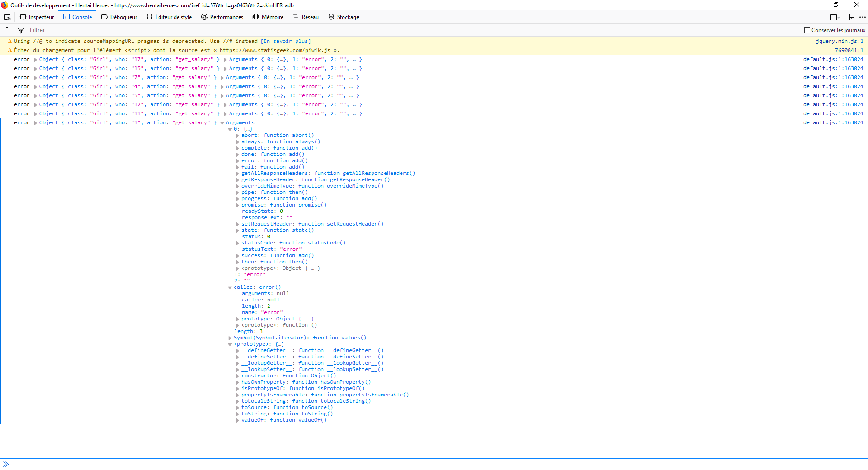Open the developer tools options ellipsis
The height and width of the screenshot is (470, 868).
(x=862, y=17)
